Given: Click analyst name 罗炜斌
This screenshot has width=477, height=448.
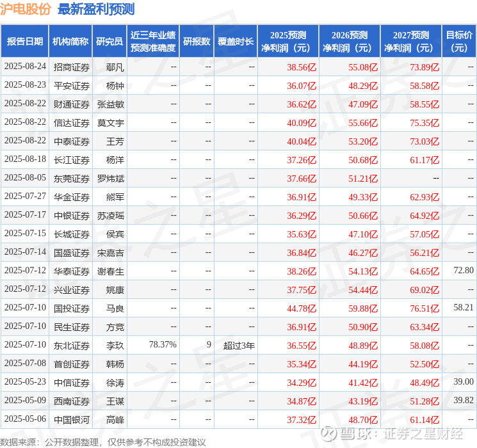Looking at the screenshot, I should pos(111,179).
